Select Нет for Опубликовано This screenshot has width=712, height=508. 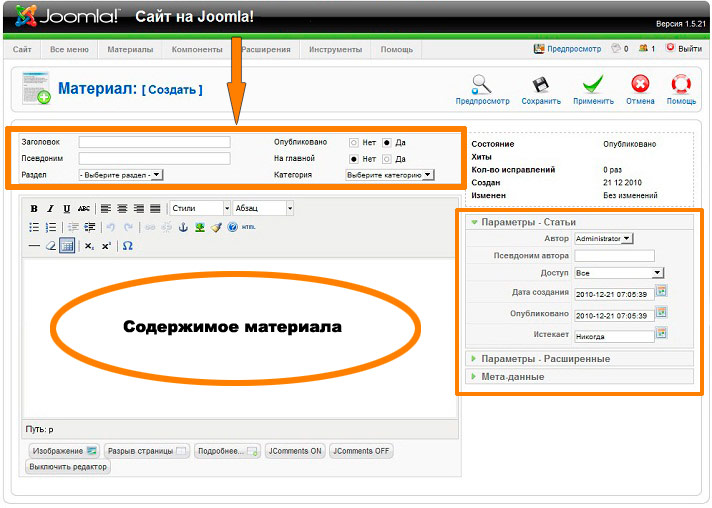click(353, 142)
